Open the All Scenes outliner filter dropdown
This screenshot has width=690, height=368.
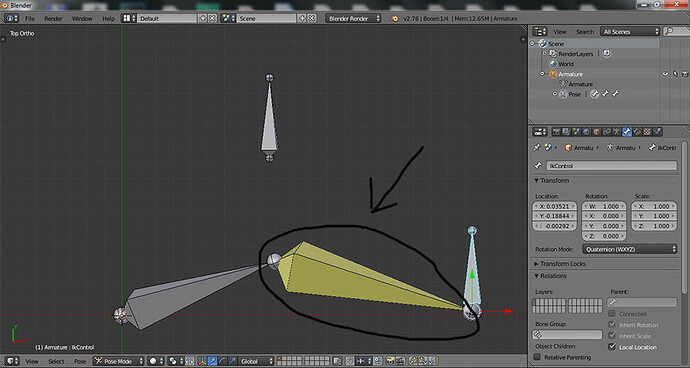(631, 31)
